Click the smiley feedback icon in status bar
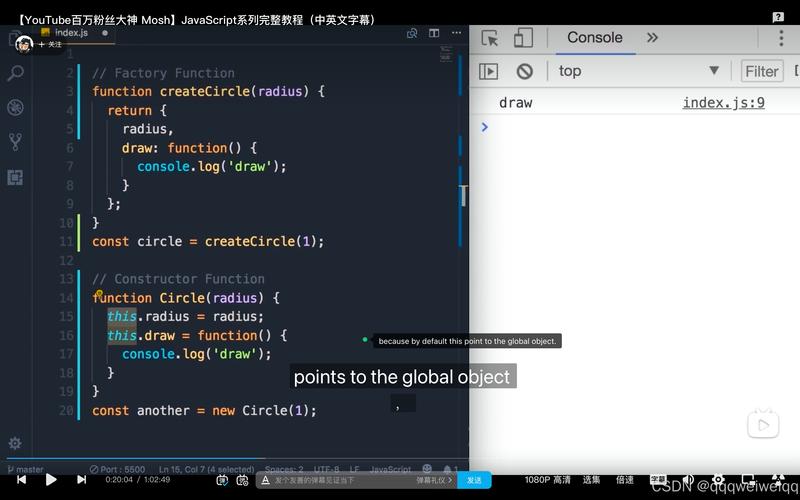The height and width of the screenshot is (500, 800). (x=428, y=468)
